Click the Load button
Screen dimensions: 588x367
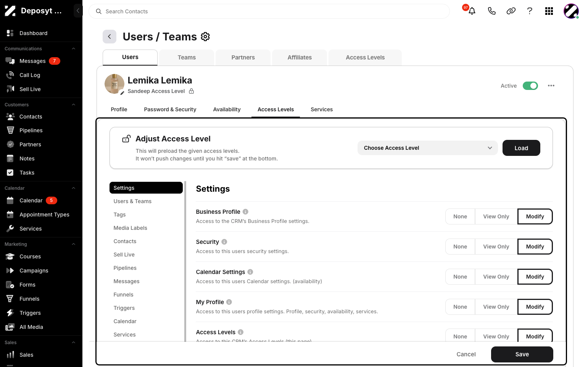click(x=521, y=148)
